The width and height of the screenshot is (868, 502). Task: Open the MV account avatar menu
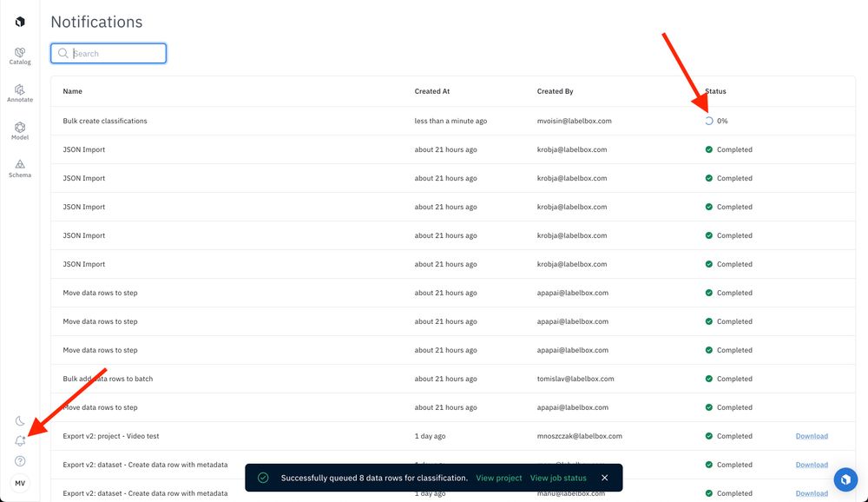[x=18, y=482]
